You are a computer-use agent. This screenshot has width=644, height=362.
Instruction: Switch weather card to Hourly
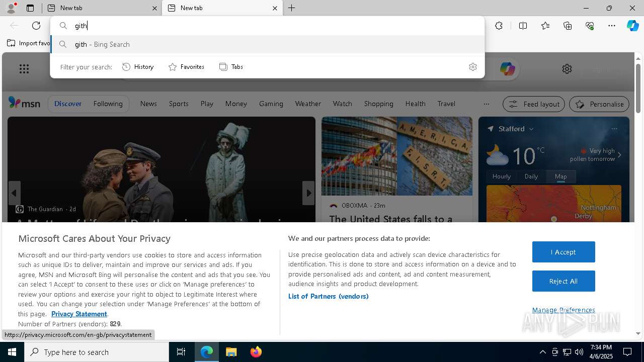(x=502, y=176)
